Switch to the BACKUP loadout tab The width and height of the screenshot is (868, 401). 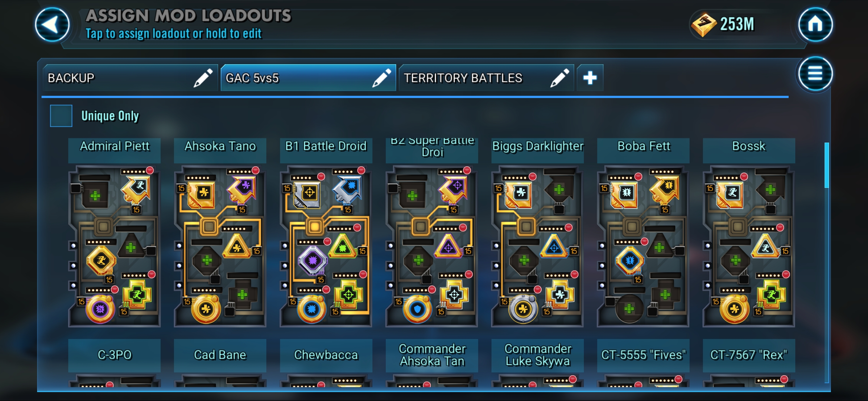[130, 78]
